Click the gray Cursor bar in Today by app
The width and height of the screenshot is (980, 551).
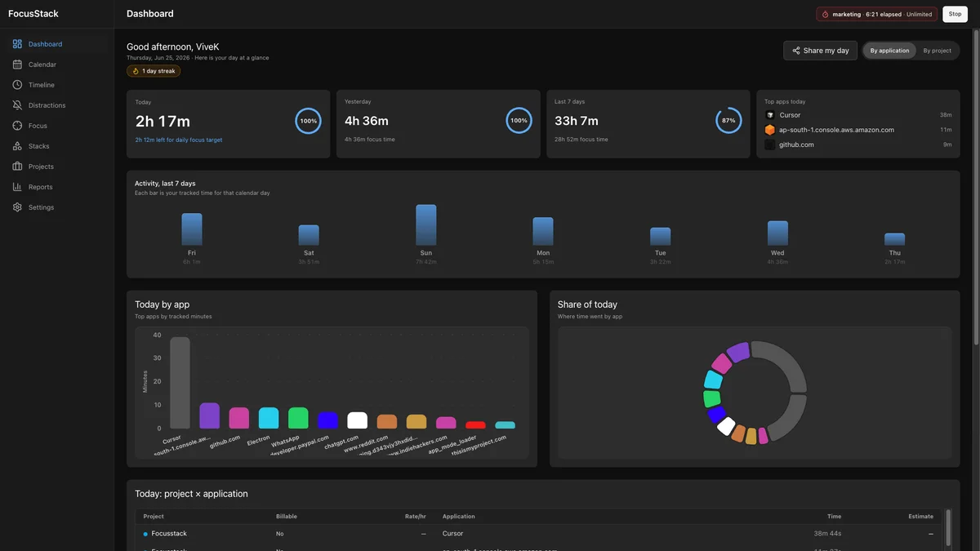[x=180, y=383]
